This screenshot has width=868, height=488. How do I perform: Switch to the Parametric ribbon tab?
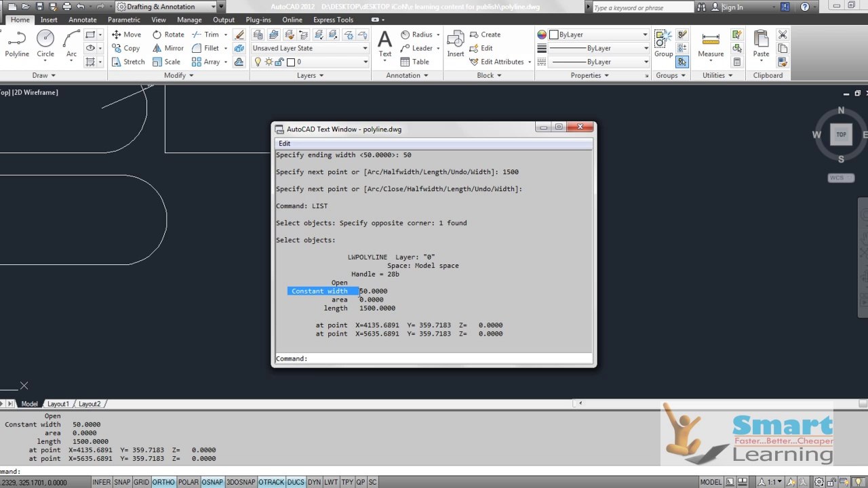[124, 20]
